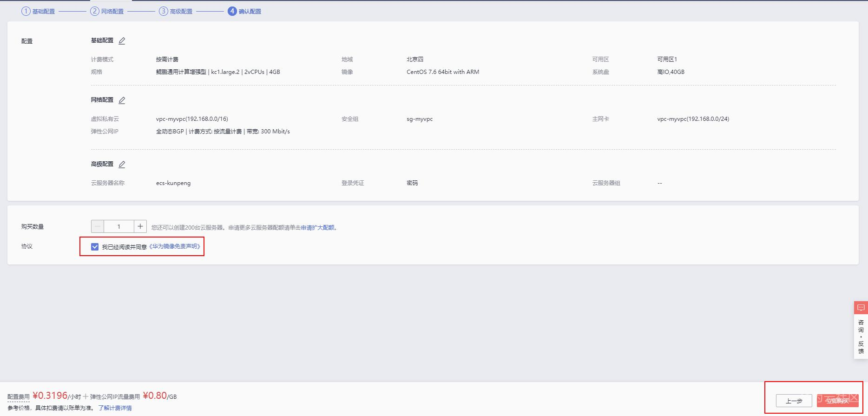Uncheck the 我已经阅读并同意 agreement checkbox
This screenshot has width=868, height=416.
click(95, 247)
